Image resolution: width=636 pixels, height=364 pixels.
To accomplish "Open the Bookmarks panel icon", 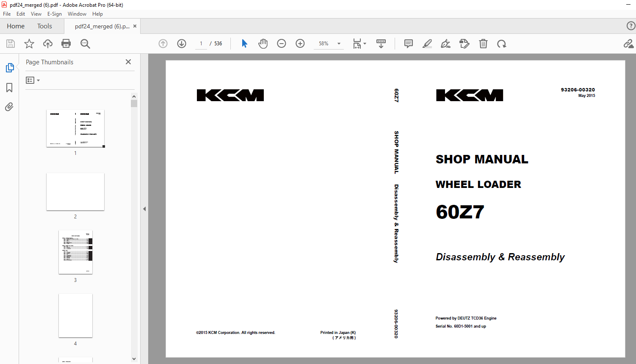I will [x=9, y=88].
